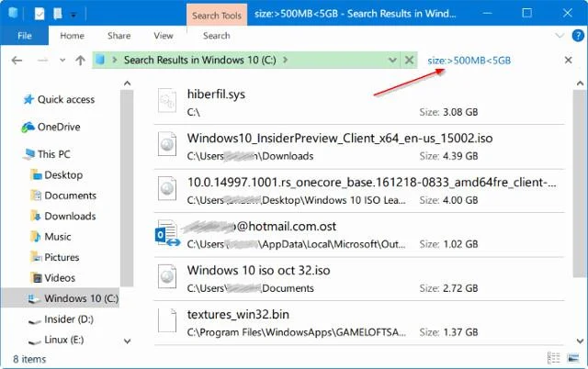The height and width of the screenshot is (369, 588).
Task: Click the Properties quick access toolbar icon
Action: pyautogui.click(x=40, y=15)
